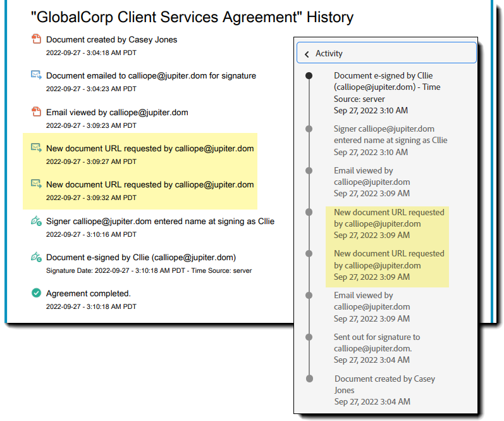
Task: Select the black timeline dot for Document e-signed entry
Action: (309, 75)
